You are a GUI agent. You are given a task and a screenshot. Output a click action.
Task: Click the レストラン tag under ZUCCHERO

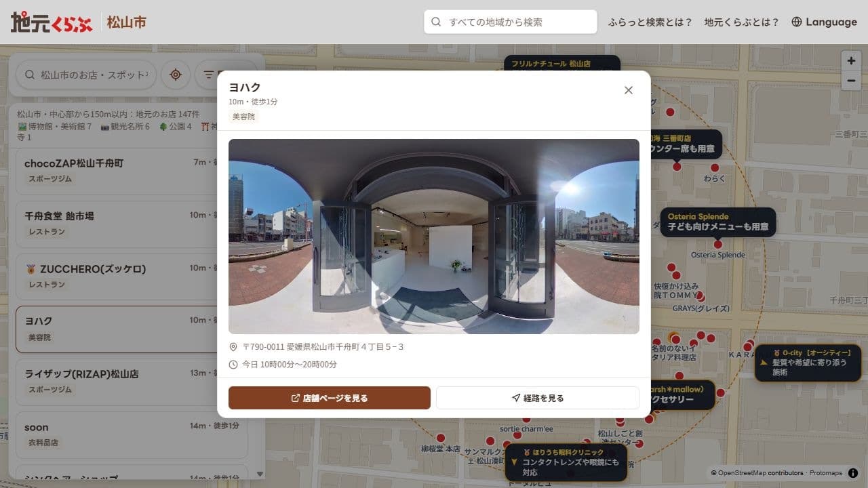pyautogui.click(x=47, y=285)
